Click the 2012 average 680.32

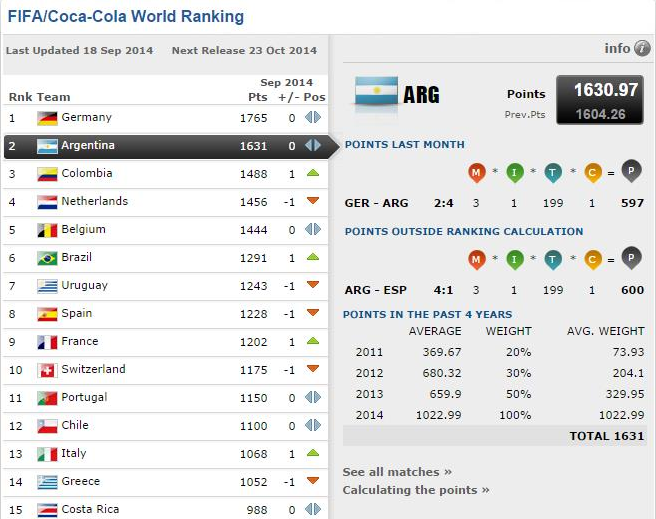442,373
